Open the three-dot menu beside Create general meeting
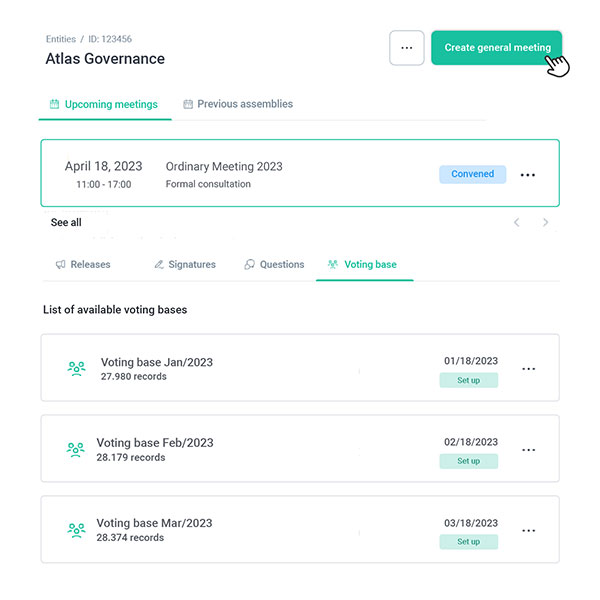 point(406,48)
